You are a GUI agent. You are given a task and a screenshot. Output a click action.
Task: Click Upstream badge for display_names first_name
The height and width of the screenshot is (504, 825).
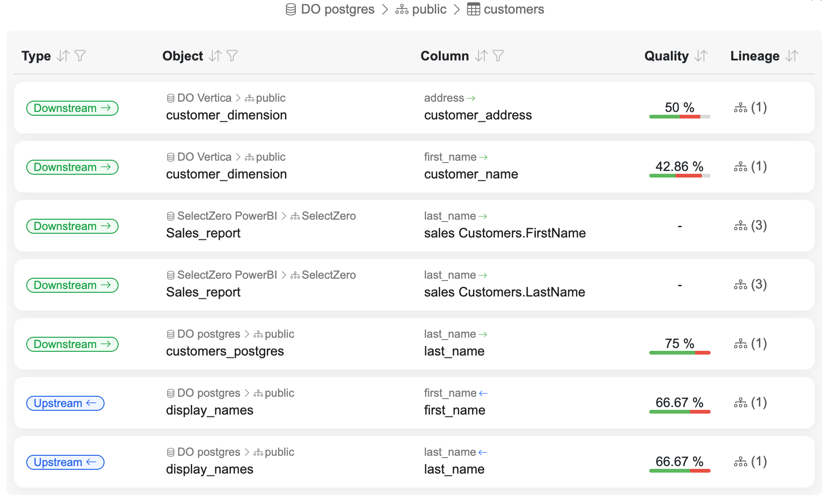coord(65,403)
